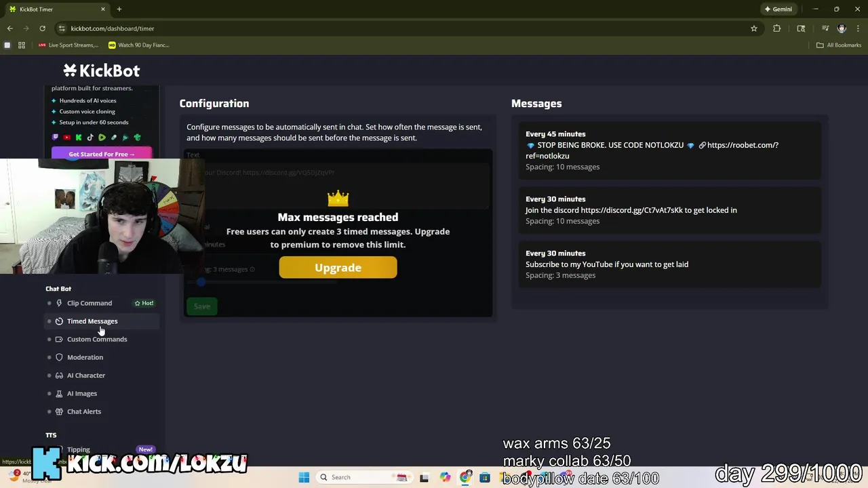Open the All Bookmarks folder
868x488 pixels.
[839, 45]
